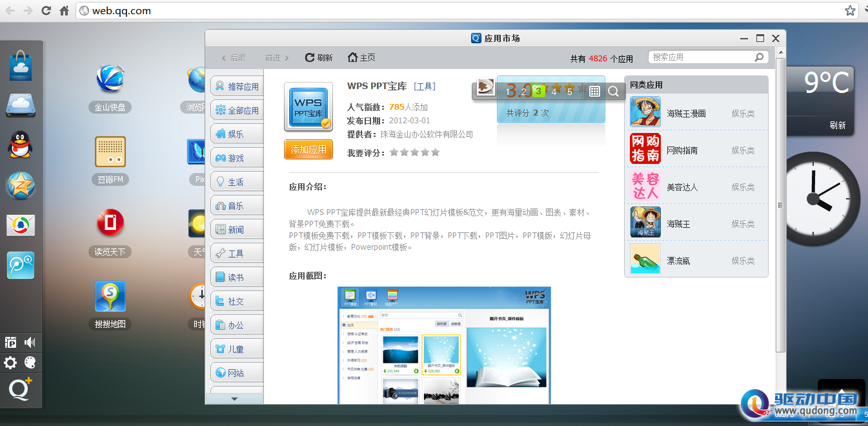Open 海贼王漫画 in the similar apps list
This screenshot has width=868, height=426.
coord(696,113)
